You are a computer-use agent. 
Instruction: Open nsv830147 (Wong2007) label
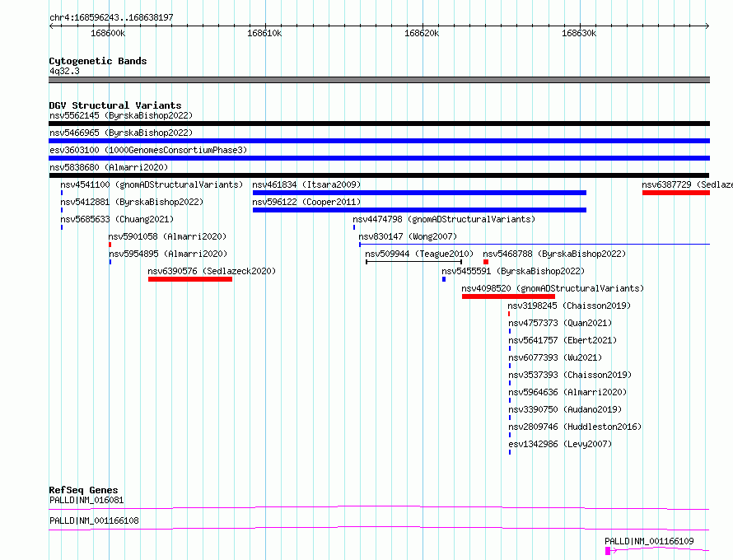[408, 236]
